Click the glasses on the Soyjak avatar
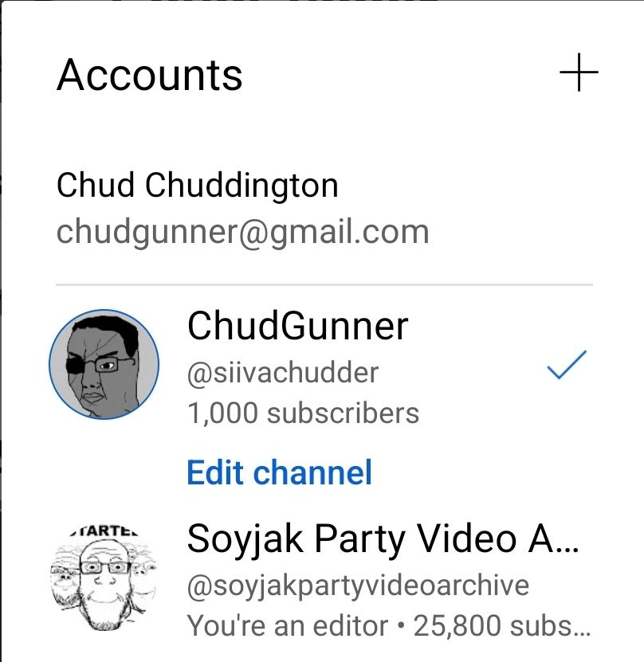 [x=104, y=567]
